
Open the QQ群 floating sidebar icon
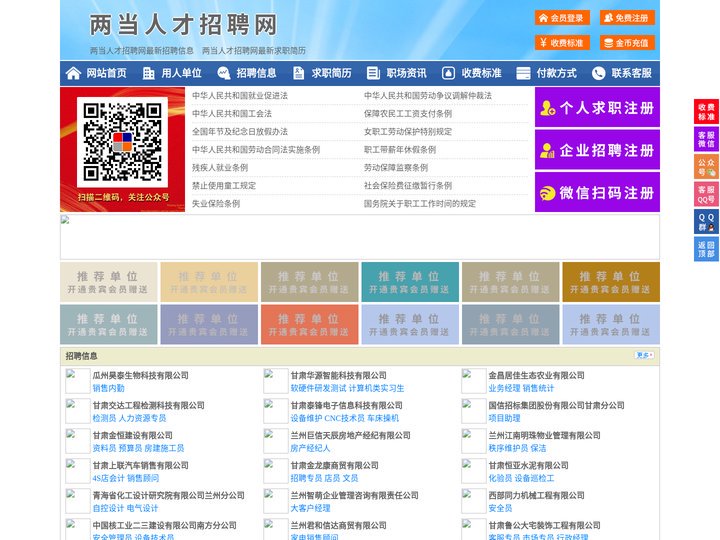706,222
